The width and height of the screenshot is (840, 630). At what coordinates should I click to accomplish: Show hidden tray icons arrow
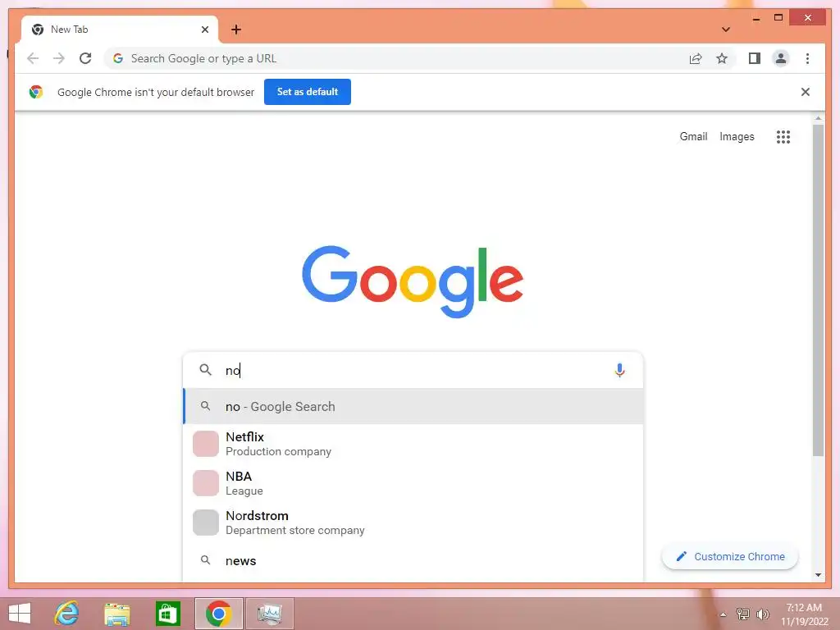click(x=723, y=614)
